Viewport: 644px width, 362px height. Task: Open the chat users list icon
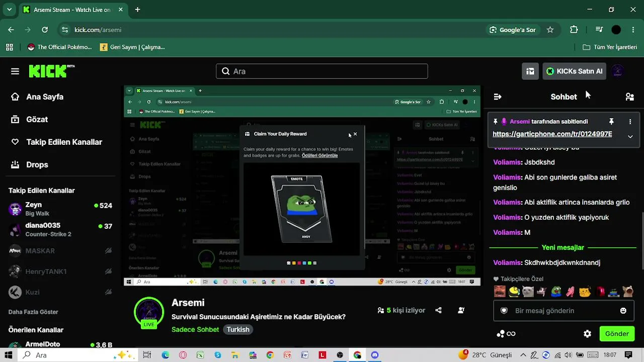point(629,97)
